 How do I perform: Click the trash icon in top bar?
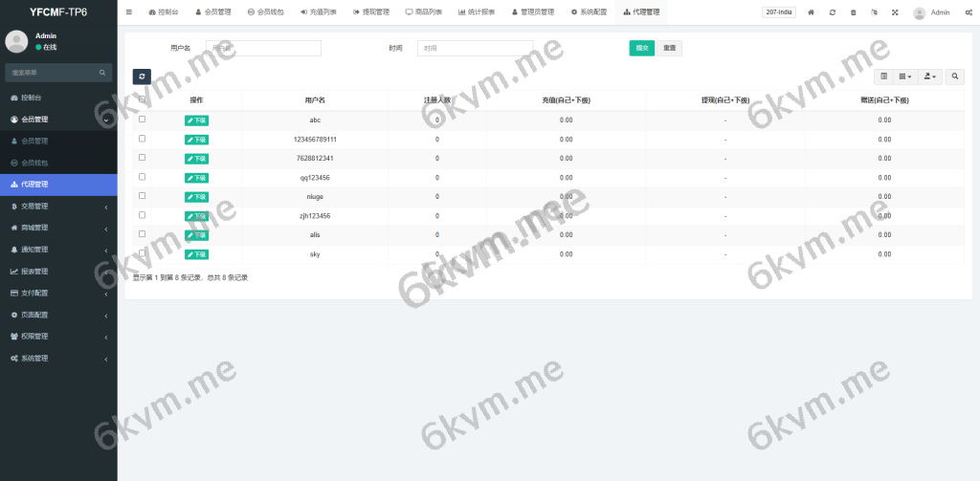click(x=853, y=12)
